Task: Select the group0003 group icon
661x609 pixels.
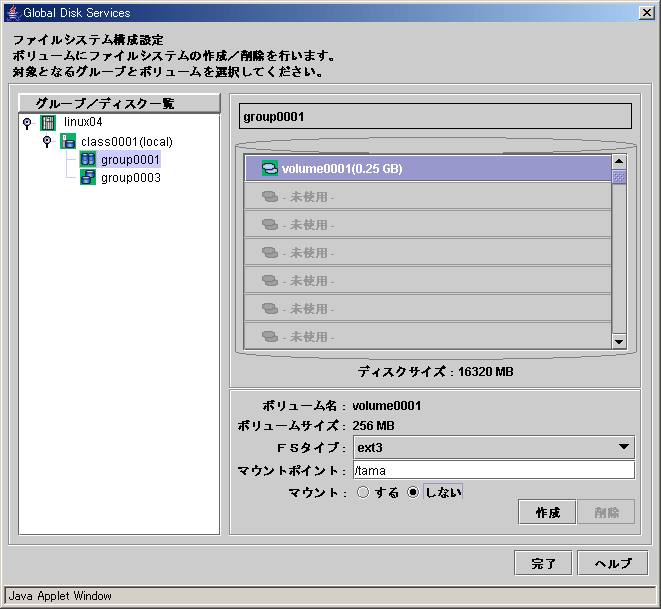Action: 88,177
